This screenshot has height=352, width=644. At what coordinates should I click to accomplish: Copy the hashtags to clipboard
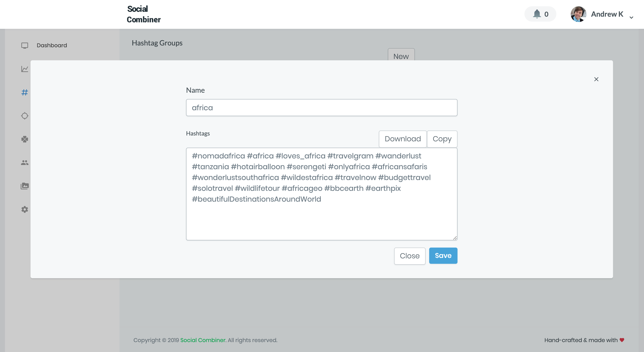click(442, 139)
